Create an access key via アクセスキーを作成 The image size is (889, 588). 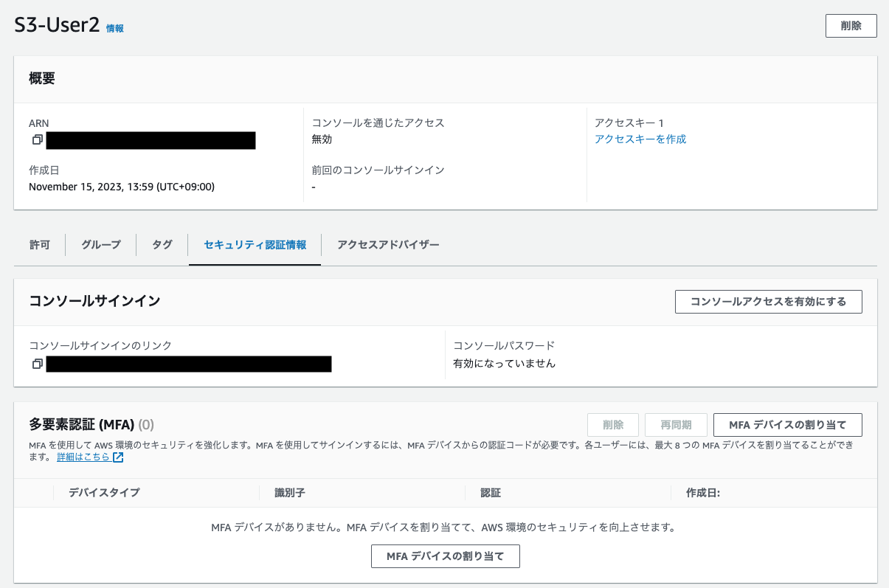(x=640, y=139)
